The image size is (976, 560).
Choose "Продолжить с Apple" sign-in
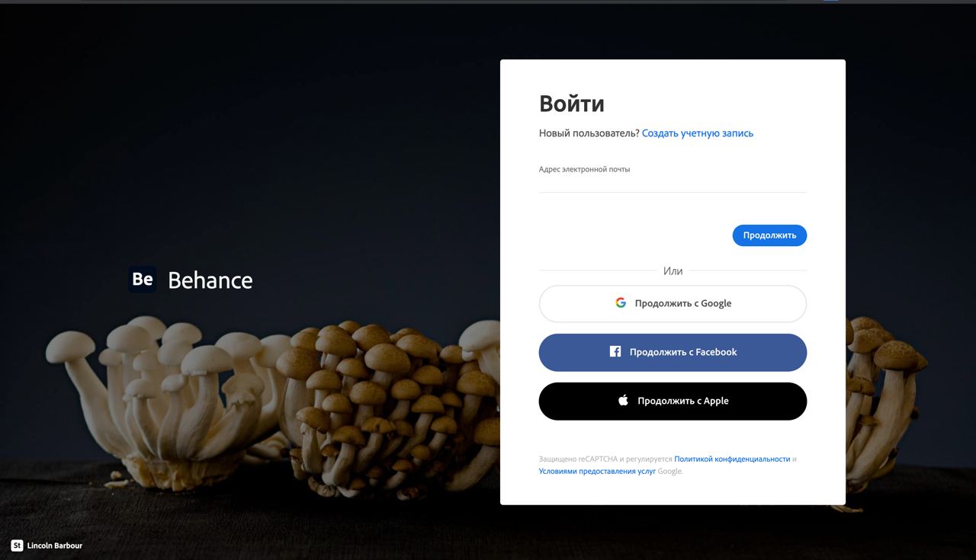click(673, 401)
